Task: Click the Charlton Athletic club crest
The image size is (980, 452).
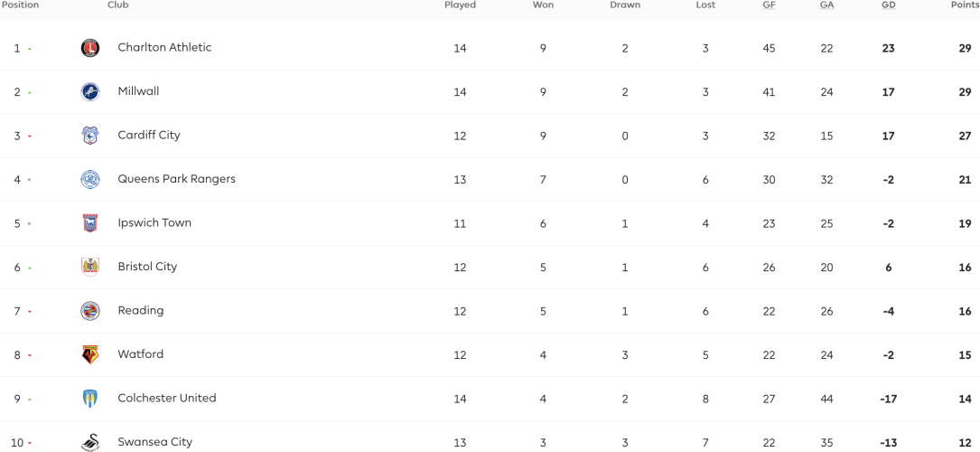Action: coord(90,48)
